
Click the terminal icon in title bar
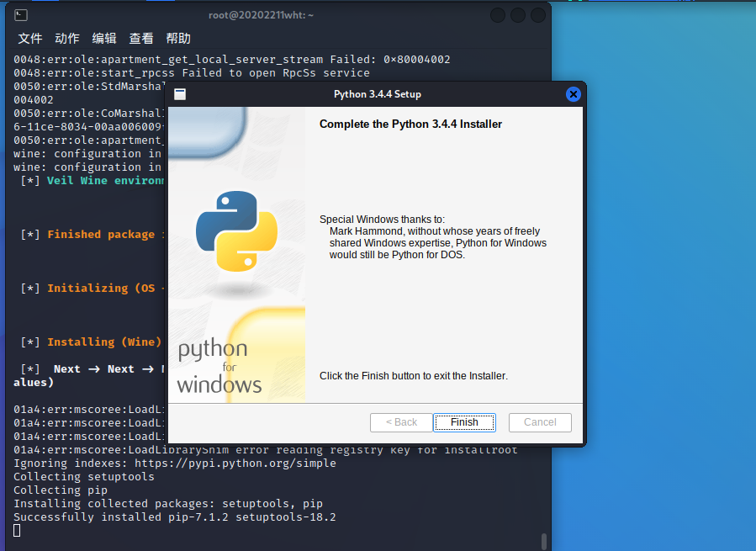(x=21, y=15)
